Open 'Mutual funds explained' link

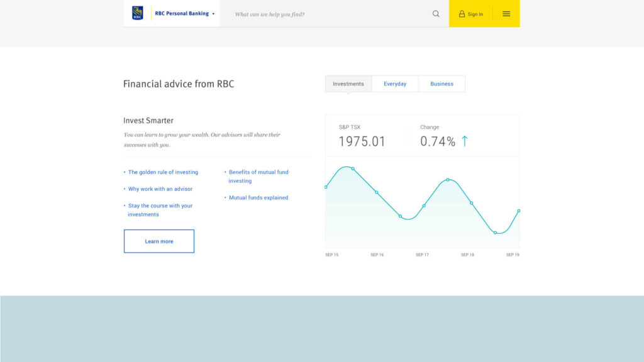point(258,198)
